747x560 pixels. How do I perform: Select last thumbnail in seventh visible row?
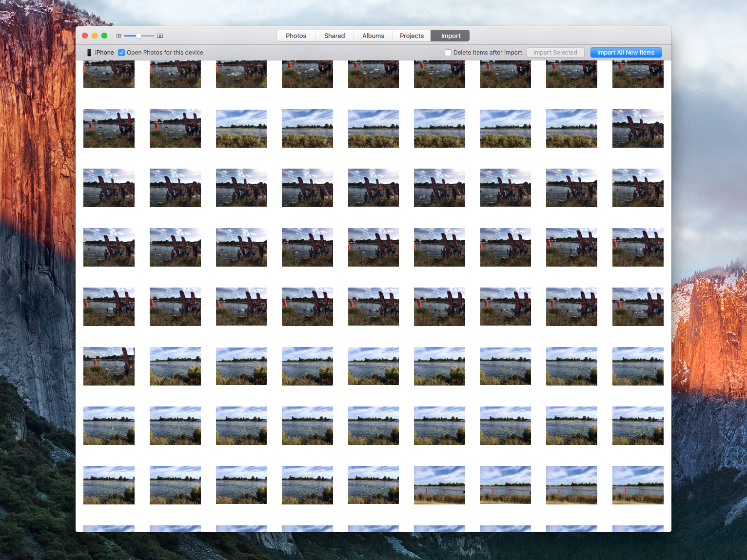tap(638, 426)
